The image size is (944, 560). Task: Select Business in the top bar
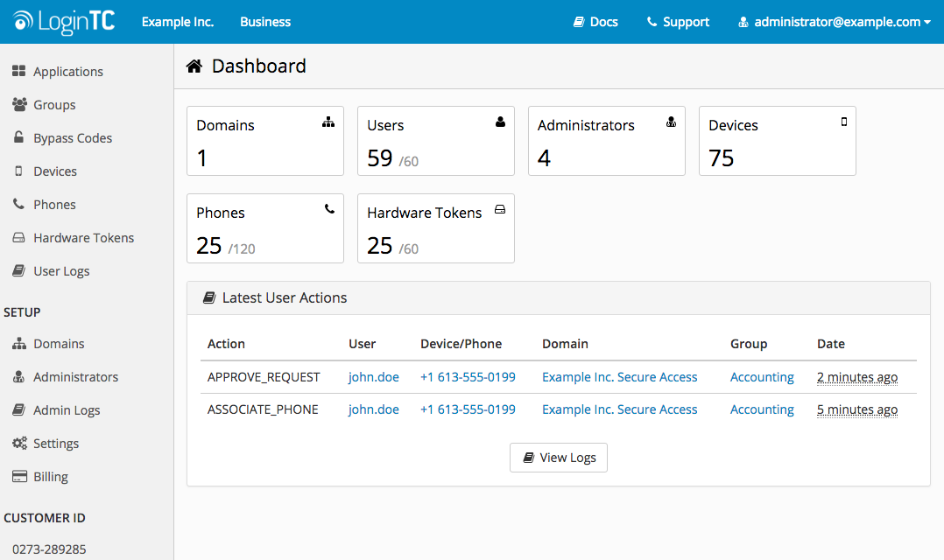point(264,22)
